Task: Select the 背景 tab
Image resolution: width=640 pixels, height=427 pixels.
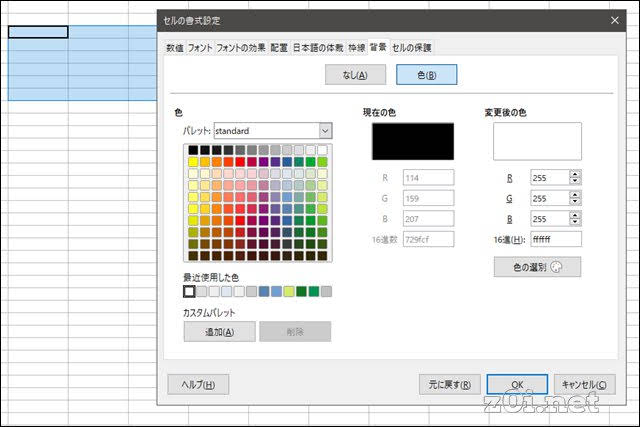Action: [x=378, y=47]
